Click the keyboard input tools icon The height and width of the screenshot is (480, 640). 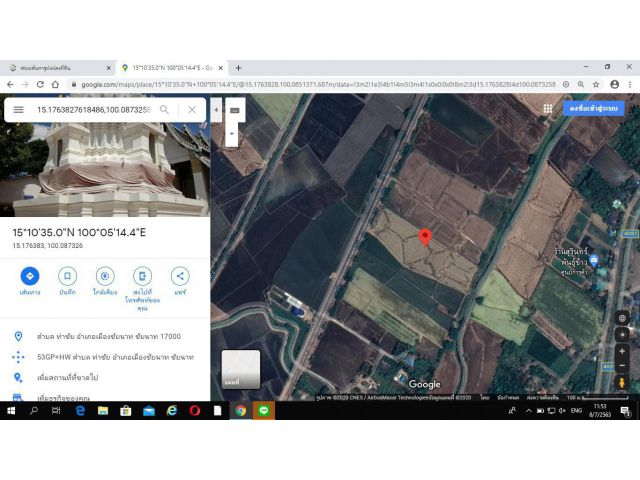pyautogui.click(x=234, y=110)
